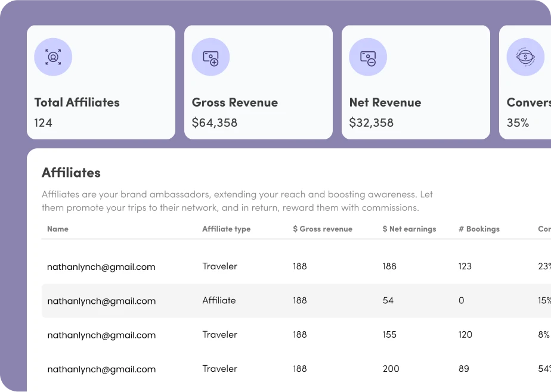Click the Net Revenue money-minus icon

coord(368,57)
